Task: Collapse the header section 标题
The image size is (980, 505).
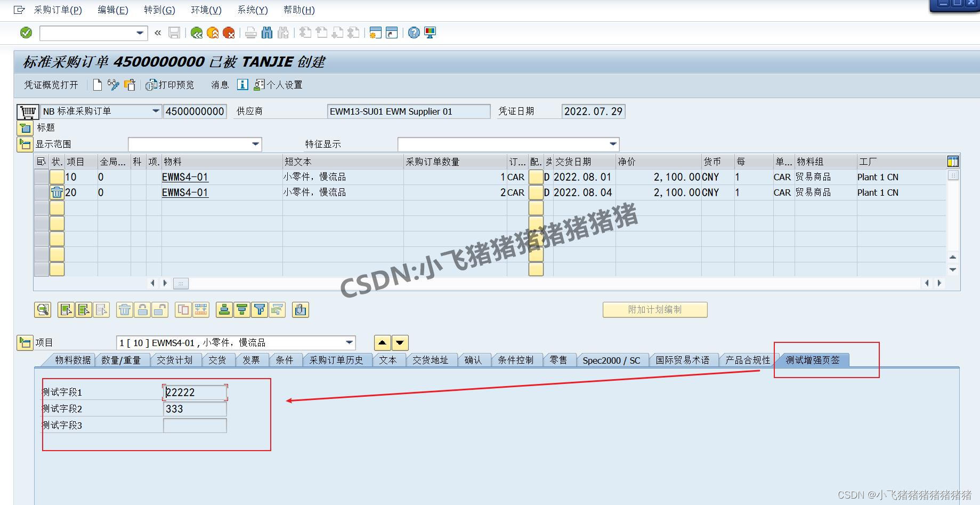Action: tap(25, 128)
